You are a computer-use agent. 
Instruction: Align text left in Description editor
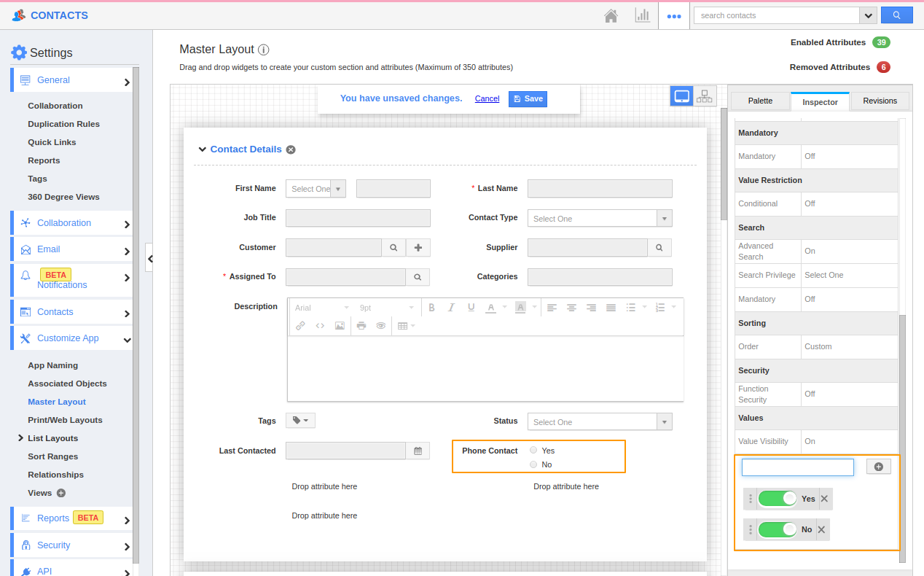(x=552, y=308)
